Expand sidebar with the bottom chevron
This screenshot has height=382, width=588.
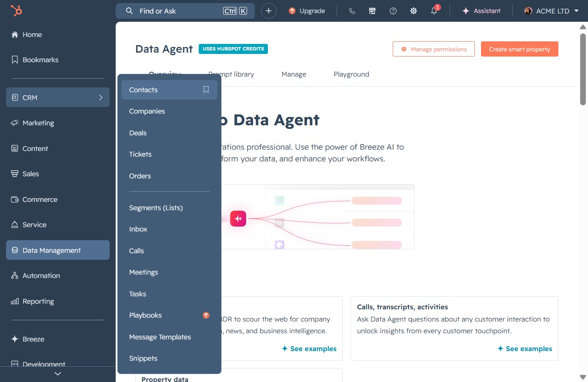pos(58,374)
